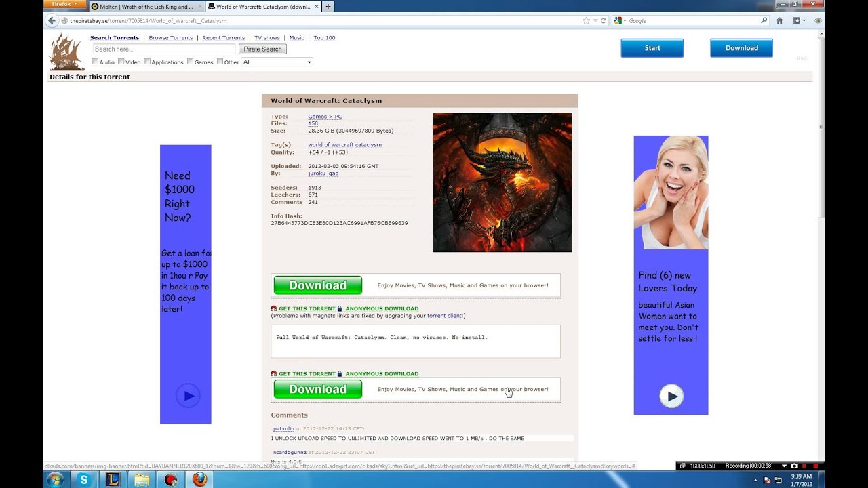The width and height of the screenshot is (868, 488).
Task: Click the Cataclysm dragon cover image
Action: point(502,182)
